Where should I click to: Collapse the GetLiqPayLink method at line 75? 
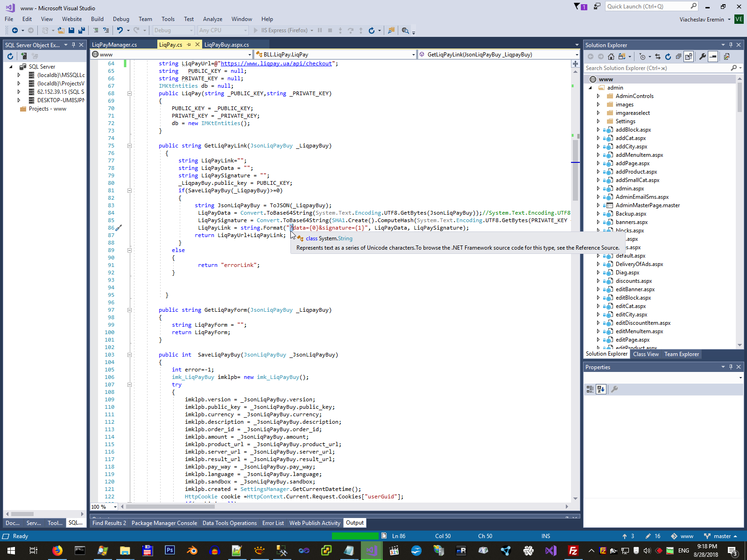129,146
